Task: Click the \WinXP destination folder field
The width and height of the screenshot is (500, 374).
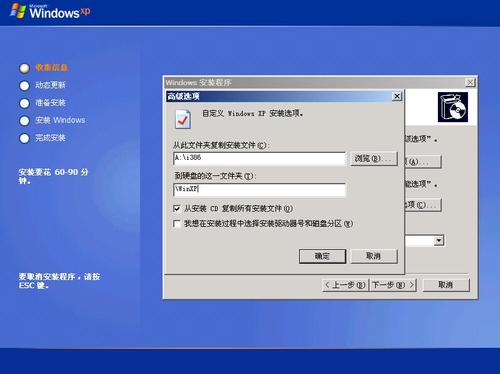Action: click(x=259, y=189)
